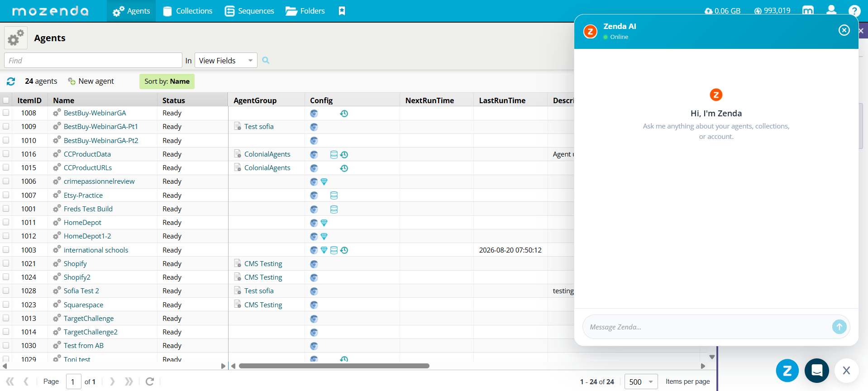Click the ColonialAgents group in CCProductData row
Screen dimensions: 868x391
coord(267,154)
